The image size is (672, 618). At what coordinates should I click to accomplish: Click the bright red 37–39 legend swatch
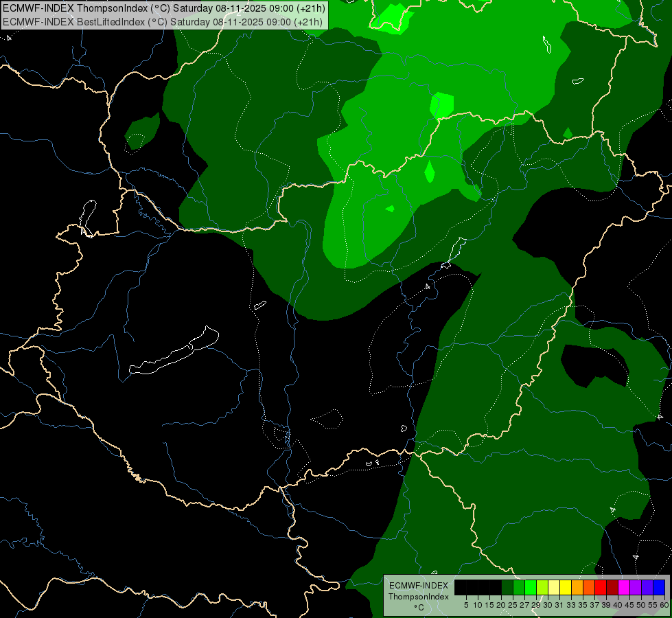[601, 587]
